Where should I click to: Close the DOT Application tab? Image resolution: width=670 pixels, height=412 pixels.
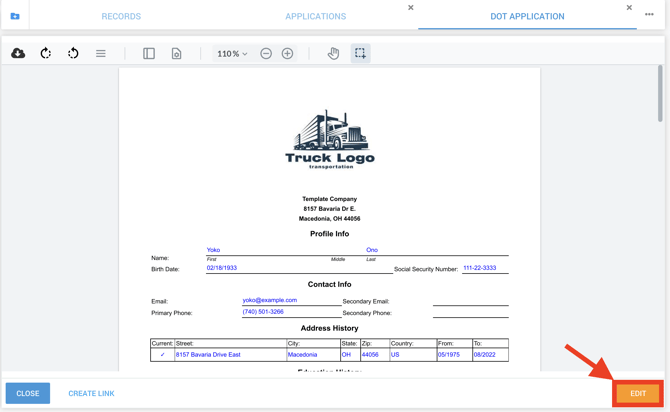click(x=629, y=8)
